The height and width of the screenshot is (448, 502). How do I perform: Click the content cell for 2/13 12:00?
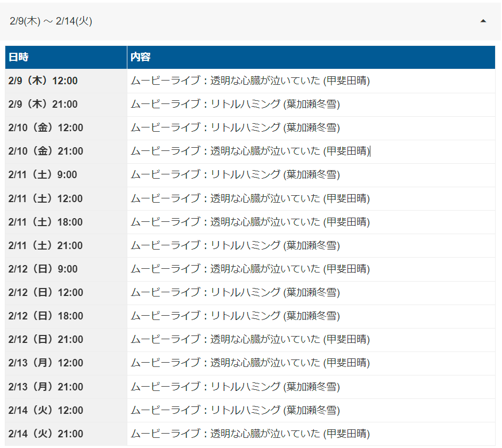point(311,363)
